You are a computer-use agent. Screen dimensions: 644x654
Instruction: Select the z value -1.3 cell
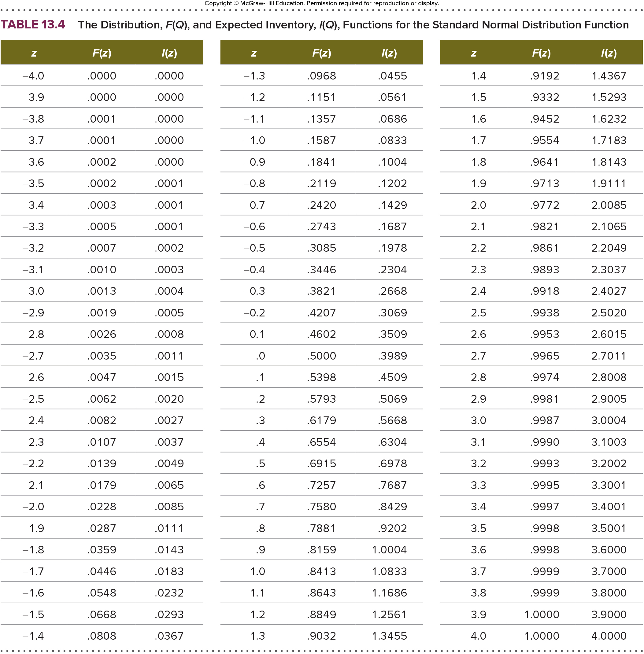[254, 76]
